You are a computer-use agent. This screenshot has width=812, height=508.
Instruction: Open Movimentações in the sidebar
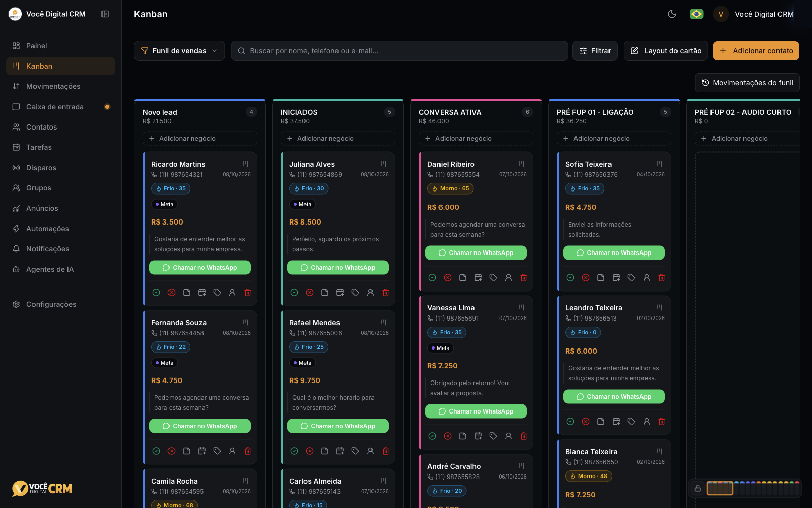coord(60,86)
